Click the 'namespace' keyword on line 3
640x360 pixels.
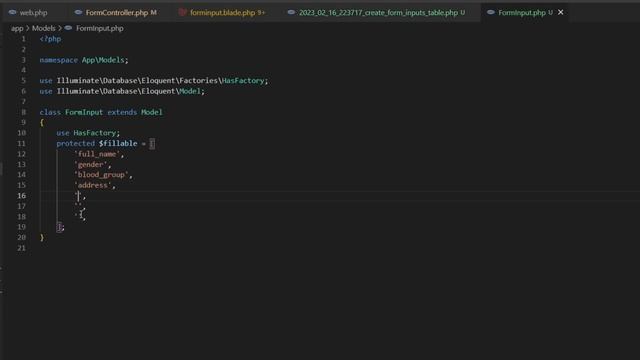coord(58,60)
